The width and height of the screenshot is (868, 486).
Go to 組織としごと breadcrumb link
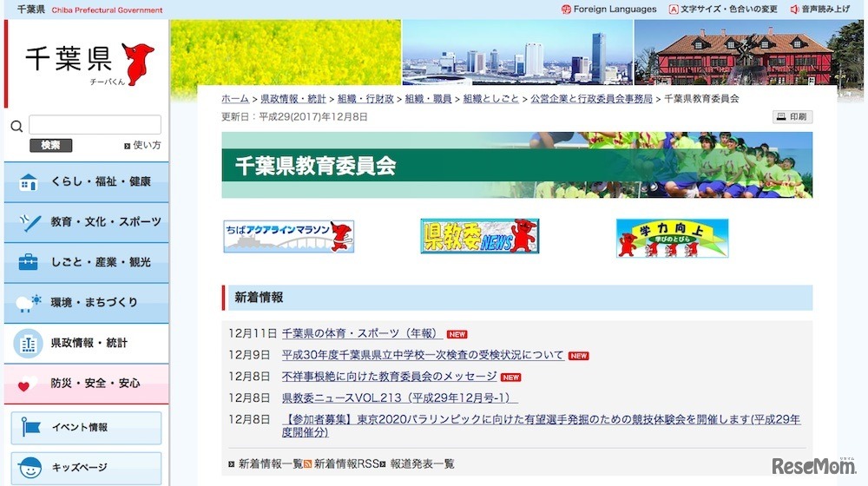490,99
